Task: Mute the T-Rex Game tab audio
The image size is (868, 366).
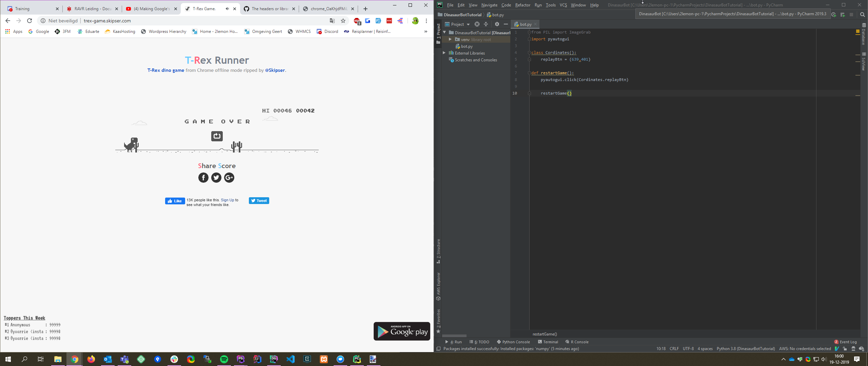Action: (x=227, y=9)
